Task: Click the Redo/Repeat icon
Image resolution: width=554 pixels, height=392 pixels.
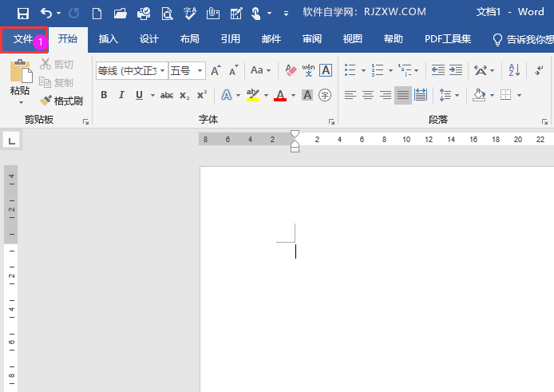Action: click(x=74, y=14)
